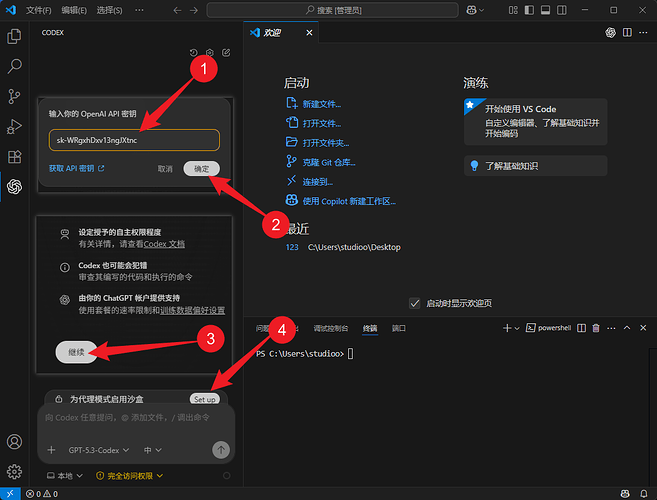Viewport: 657px width, 500px height.
Task: Customize layout from title bar icon
Action: click(513, 10)
